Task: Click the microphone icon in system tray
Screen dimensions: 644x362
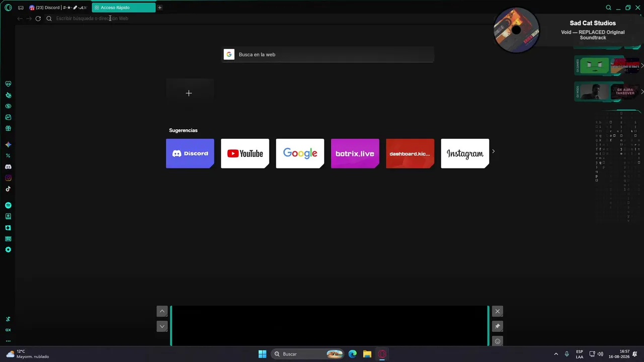Action: (567, 354)
